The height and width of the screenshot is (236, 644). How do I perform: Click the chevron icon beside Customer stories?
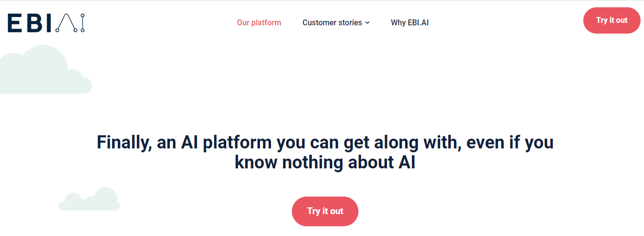coord(368,23)
